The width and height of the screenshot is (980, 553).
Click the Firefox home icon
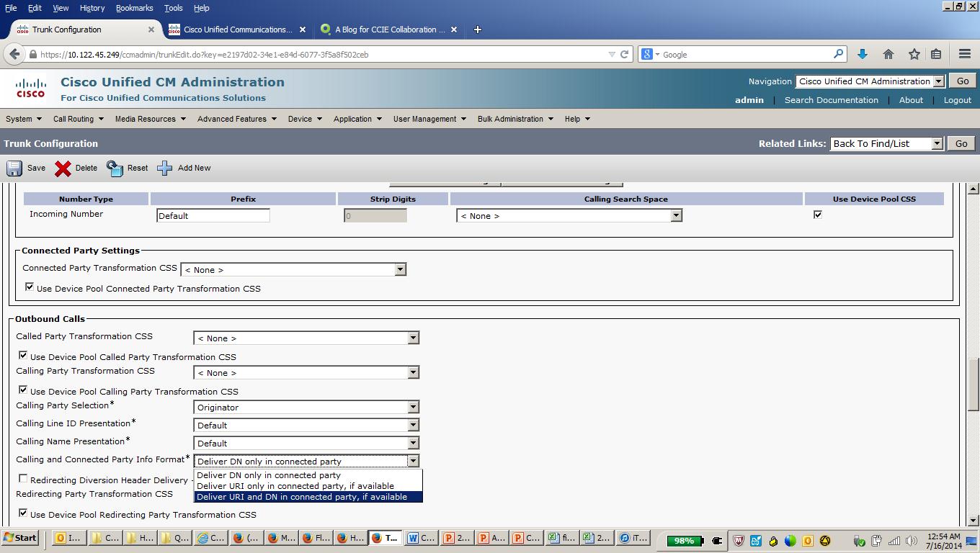click(888, 54)
